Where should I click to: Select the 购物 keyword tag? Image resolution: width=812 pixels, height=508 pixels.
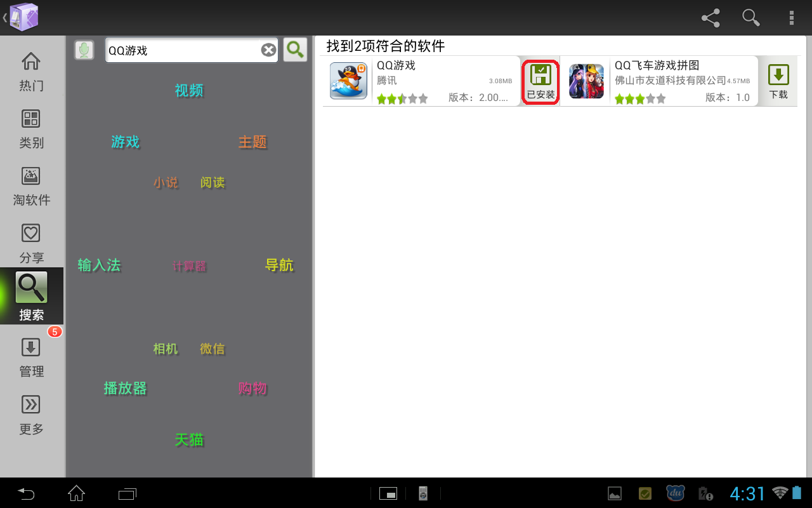pos(252,388)
